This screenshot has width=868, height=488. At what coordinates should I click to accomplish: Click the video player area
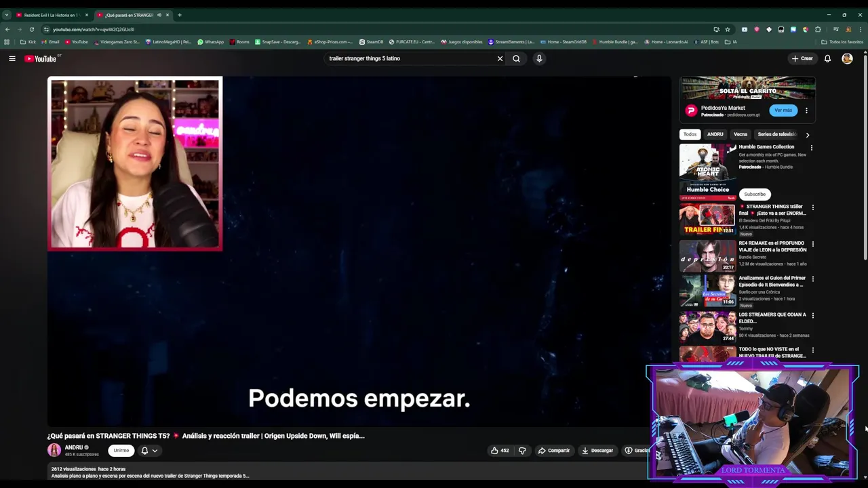click(x=359, y=251)
